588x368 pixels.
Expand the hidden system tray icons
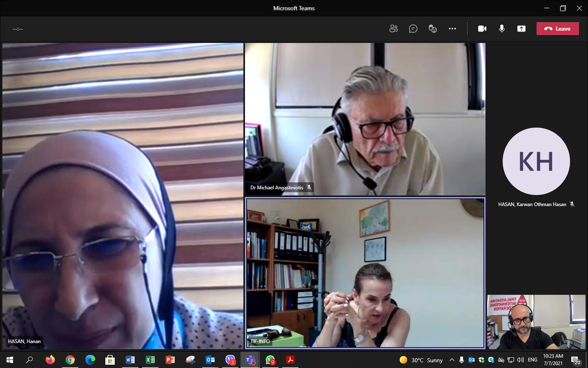click(452, 360)
